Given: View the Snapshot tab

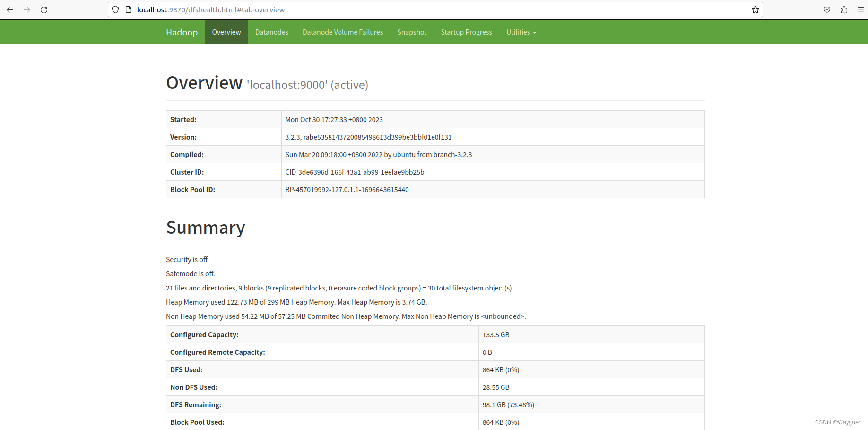Looking at the screenshot, I should tap(411, 32).
